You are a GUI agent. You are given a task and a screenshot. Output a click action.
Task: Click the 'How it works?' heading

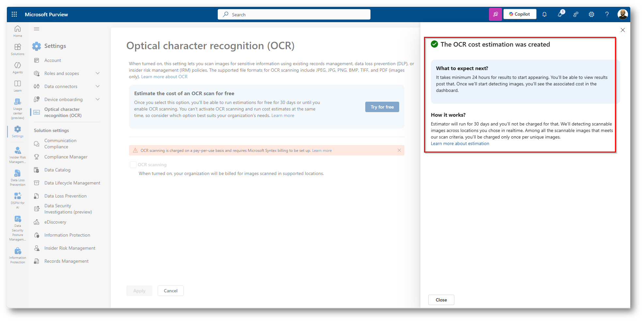448,115
